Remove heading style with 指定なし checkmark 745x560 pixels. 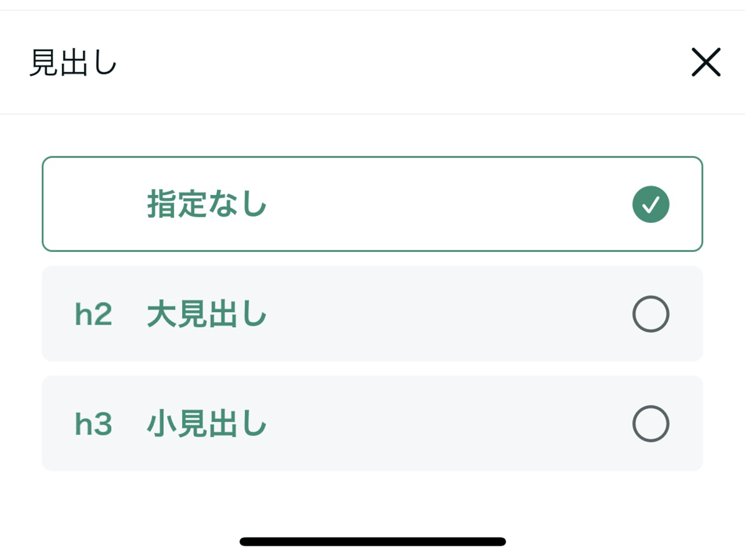click(651, 204)
